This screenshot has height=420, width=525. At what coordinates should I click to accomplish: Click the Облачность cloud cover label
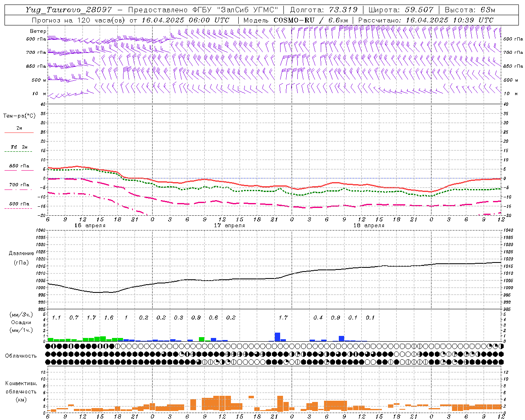21,356
